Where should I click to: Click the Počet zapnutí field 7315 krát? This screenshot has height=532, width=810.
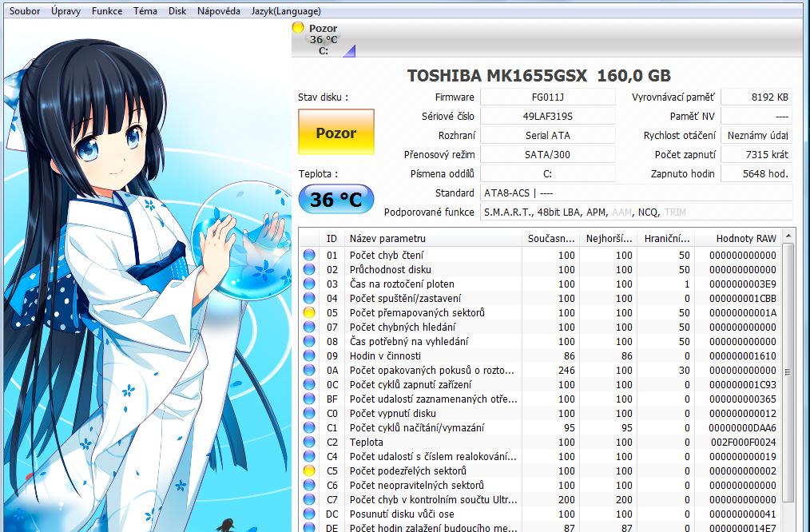coord(756,154)
